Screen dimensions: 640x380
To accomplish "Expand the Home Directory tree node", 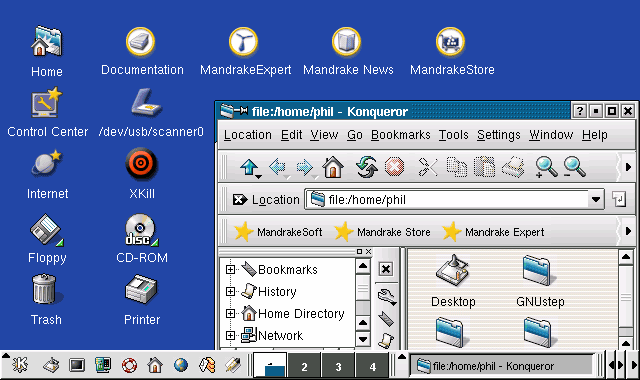I will [x=230, y=313].
